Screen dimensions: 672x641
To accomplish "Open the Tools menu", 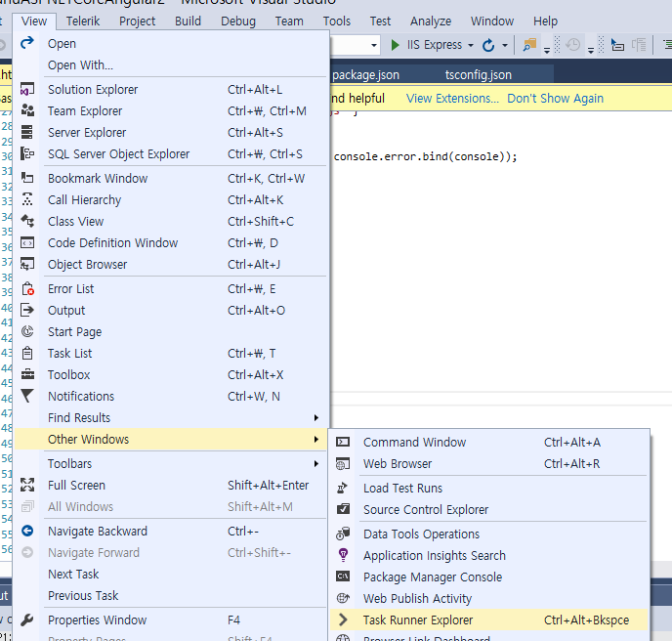I will pyautogui.click(x=337, y=21).
